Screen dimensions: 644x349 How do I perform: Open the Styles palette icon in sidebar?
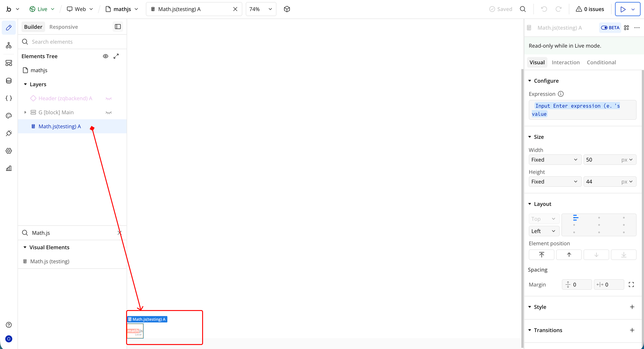click(x=9, y=116)
